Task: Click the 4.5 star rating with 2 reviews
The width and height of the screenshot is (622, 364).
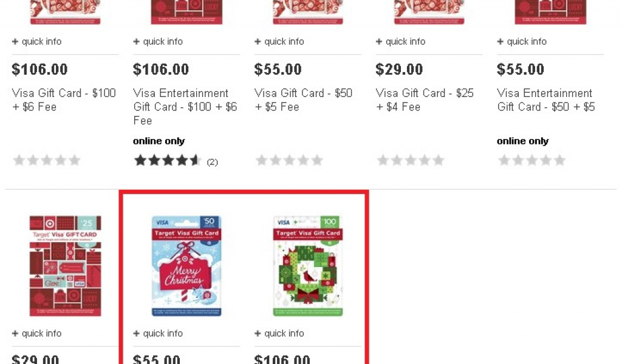Action: pos(176,160)
